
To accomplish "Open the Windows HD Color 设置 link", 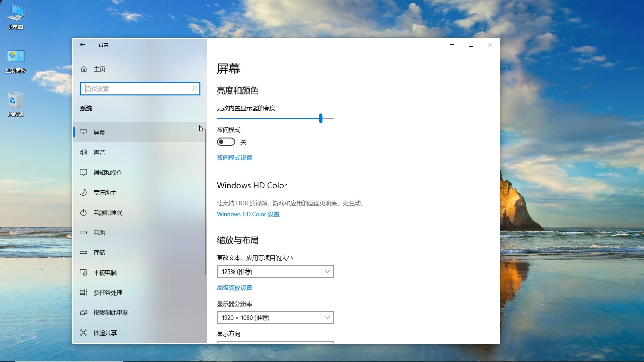I will [248, 214].
